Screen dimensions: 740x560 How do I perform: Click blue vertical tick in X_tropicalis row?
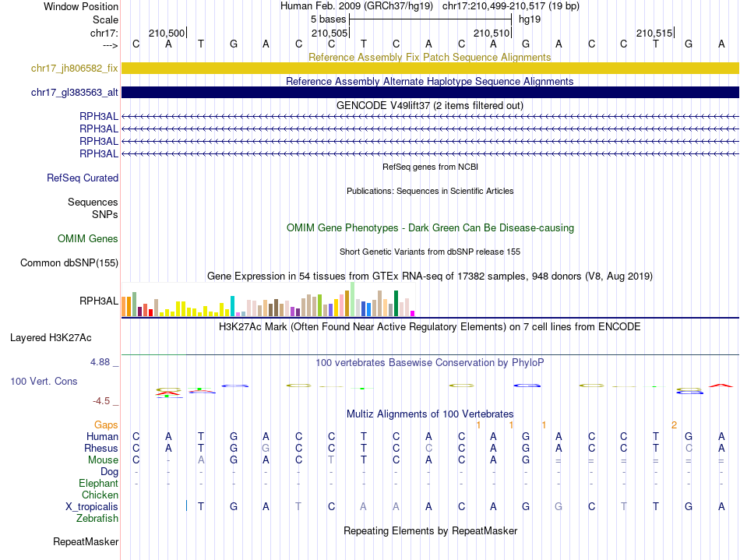(186, 505)
